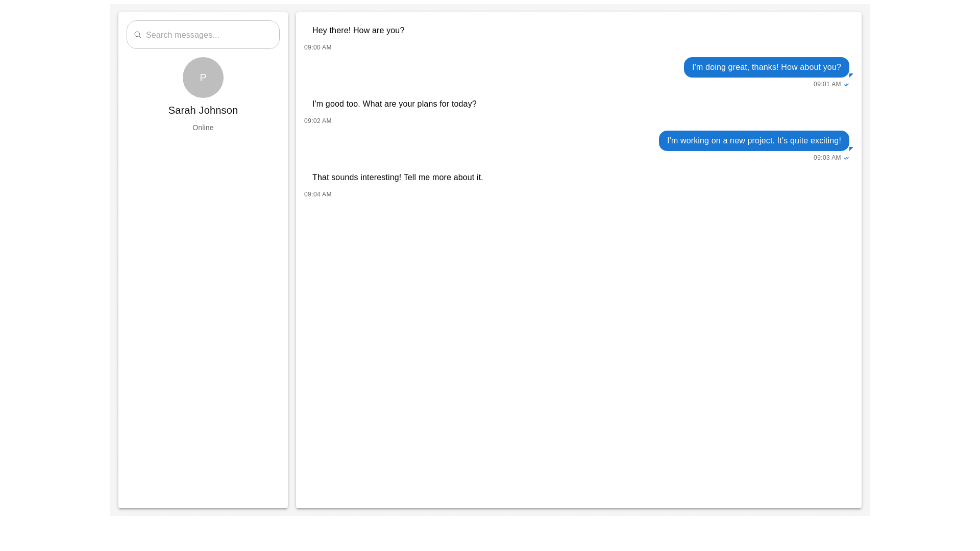Select the 'I'm doing great, thanks!' blue bubble

[766, 67]
